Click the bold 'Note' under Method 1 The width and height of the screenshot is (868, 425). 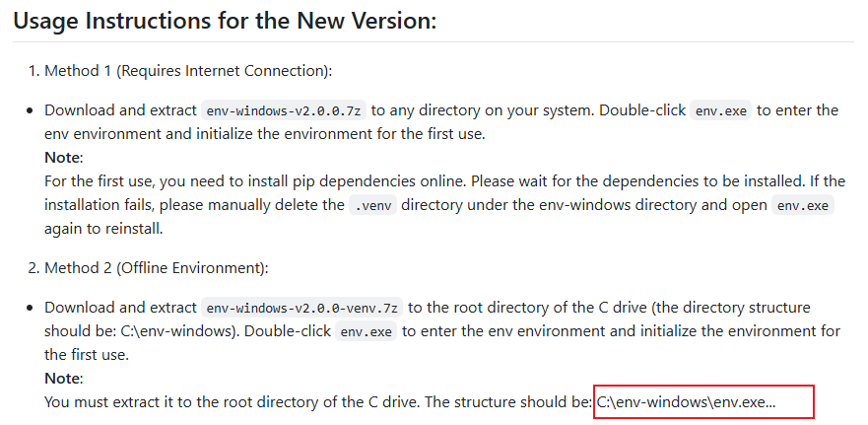tap(63, 158)
